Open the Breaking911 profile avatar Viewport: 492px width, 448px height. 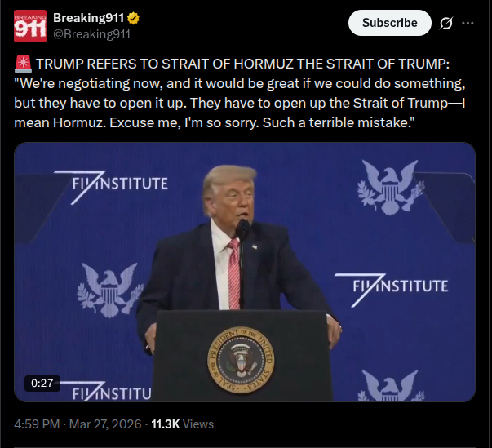click(30, 26)
